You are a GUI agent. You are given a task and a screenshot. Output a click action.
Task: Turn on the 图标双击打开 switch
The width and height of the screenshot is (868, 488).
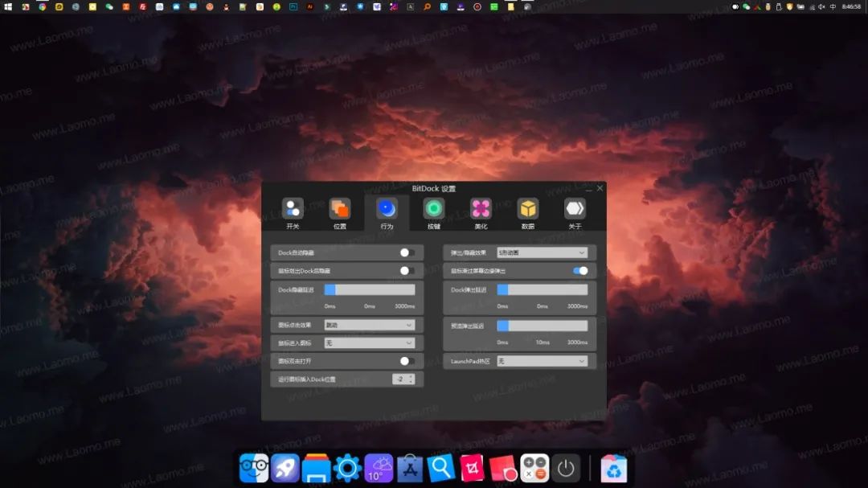pyautogui.click(x=406, y=362)
